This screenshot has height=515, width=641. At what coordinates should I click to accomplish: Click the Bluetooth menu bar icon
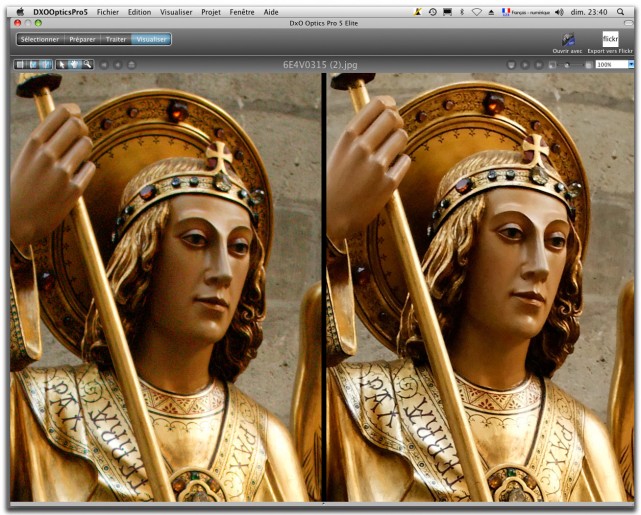(x=462, y=12)
